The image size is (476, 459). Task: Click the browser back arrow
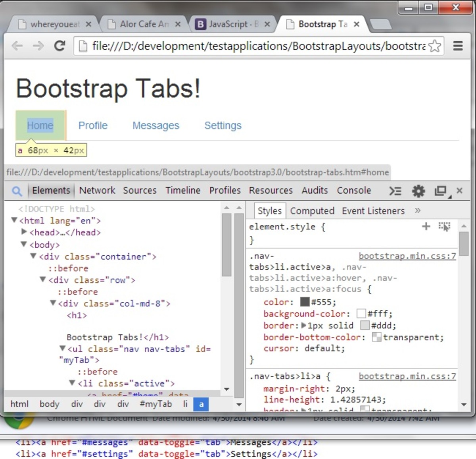[x=17, y=46]
